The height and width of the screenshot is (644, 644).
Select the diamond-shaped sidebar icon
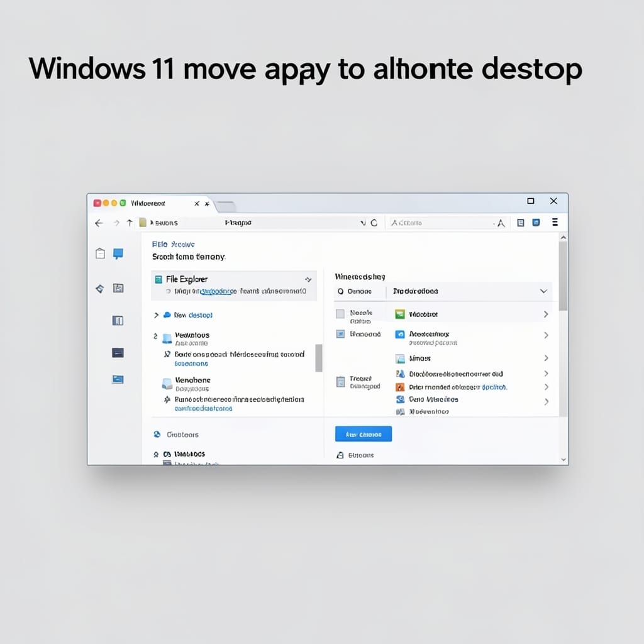(100, 289)
